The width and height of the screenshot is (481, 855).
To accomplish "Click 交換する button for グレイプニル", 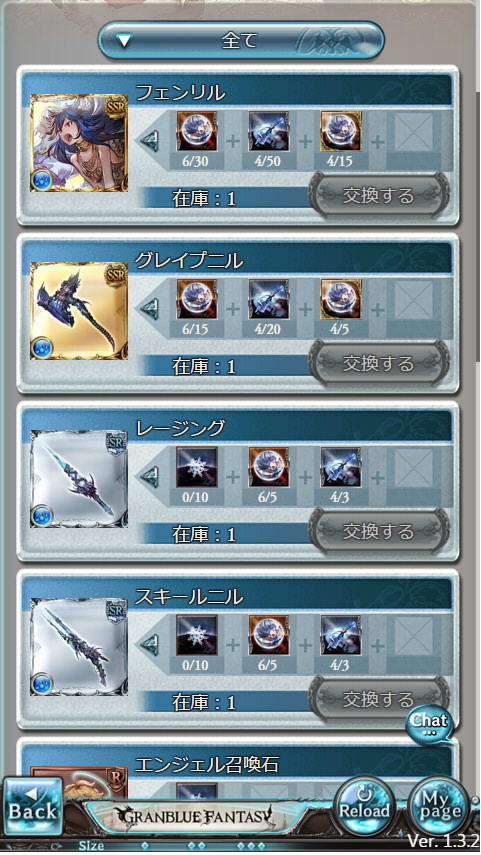I will 379,363.
